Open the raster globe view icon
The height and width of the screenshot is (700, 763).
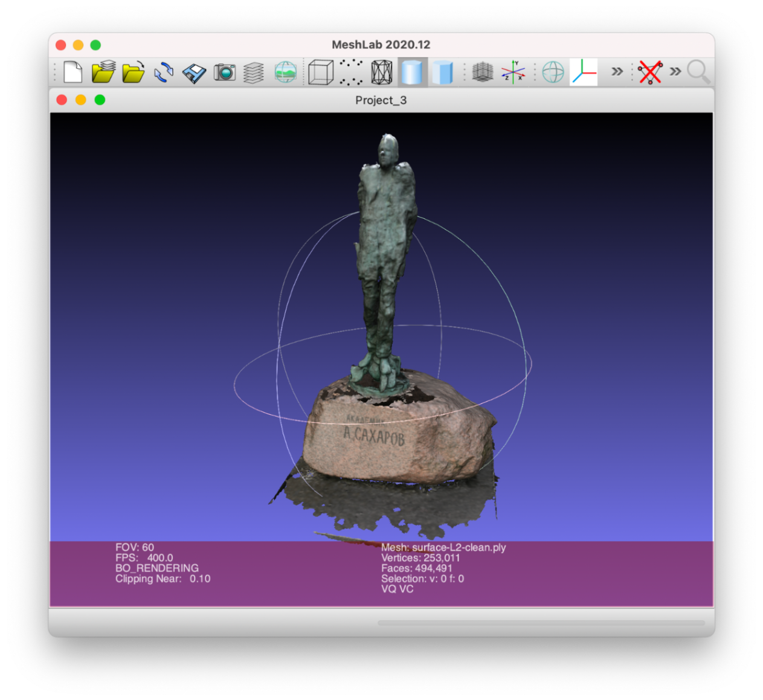285,72
